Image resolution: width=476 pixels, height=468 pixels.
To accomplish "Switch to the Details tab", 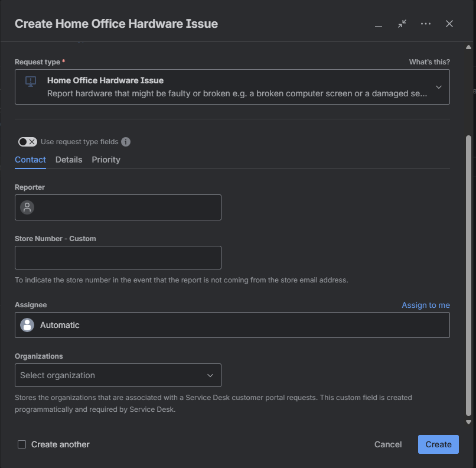I will (x=69, y=160).
